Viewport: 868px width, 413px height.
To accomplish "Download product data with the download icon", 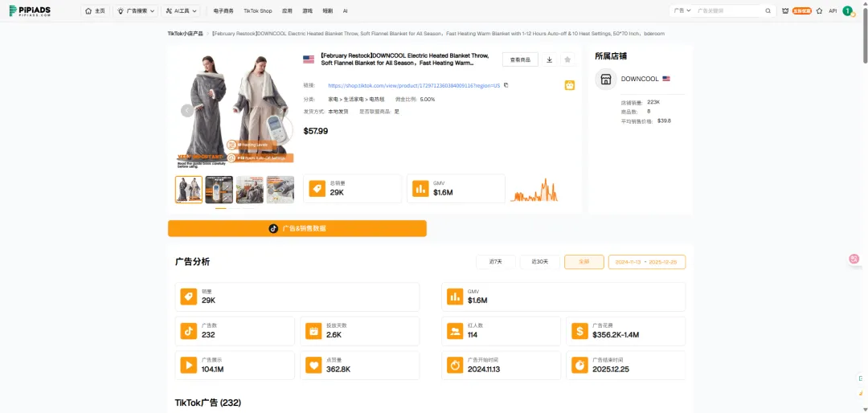I will click(x=549, y=59).
